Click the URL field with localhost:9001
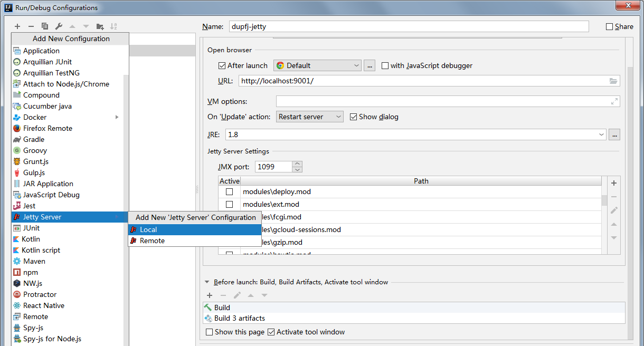 429,81
